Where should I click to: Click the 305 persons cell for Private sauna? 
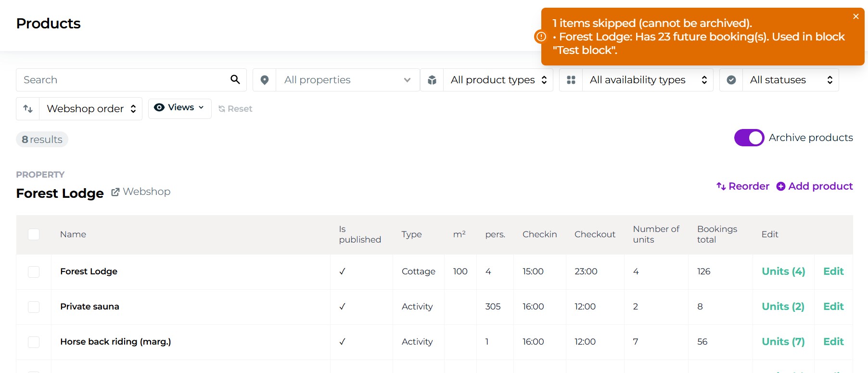click(493, 307)
